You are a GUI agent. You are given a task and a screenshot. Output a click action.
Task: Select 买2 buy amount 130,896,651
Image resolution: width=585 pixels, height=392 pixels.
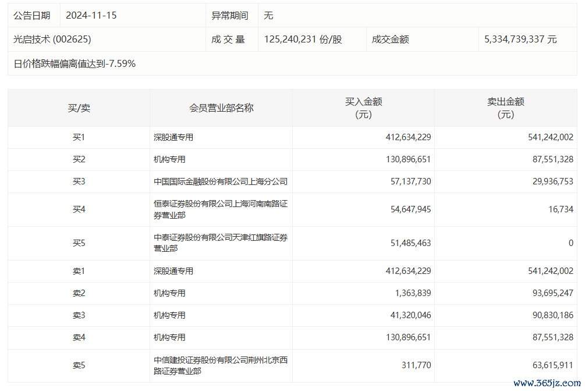click(x=408, y=159)
